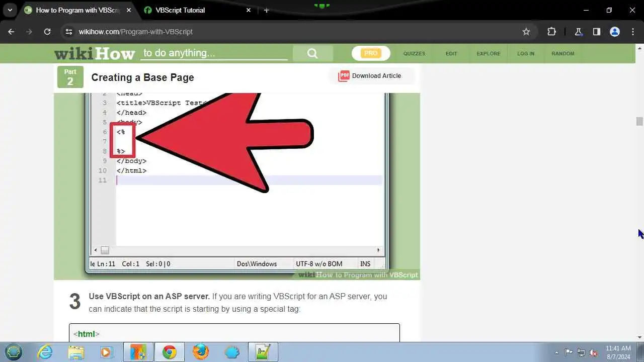Click the address bar URL
This screenshot has width=644, height=362.
[136, 32]
